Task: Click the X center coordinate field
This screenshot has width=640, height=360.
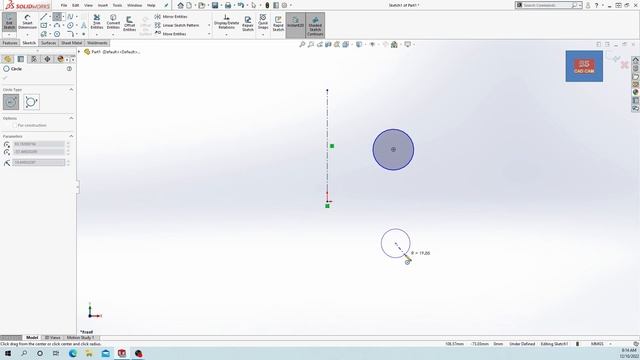Action: pyautogui.click(x=39, y=144)
